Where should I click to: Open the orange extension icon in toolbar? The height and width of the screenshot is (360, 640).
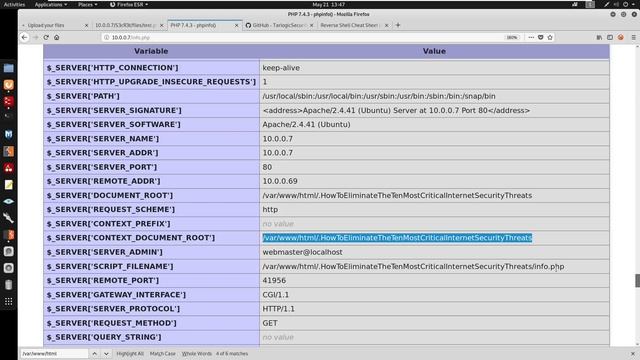point(620,37)
